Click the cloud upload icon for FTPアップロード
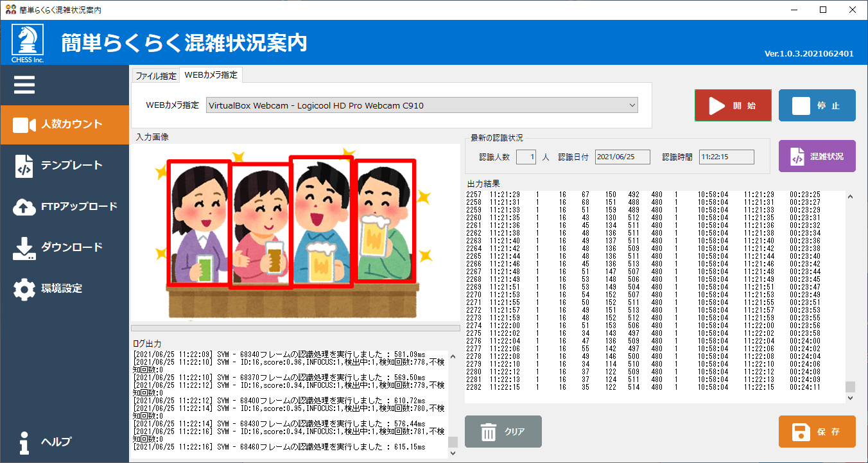The width and height of the screenshot is (868, 463). 24,207
